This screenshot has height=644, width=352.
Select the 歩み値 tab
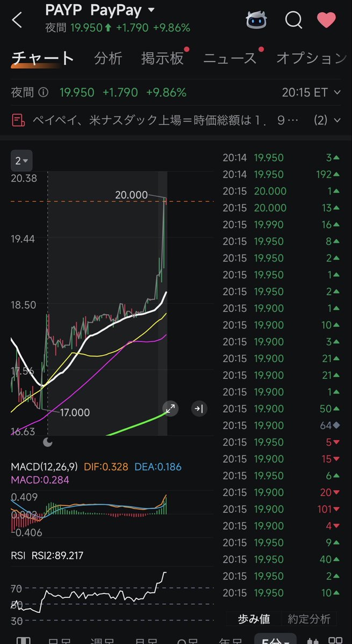point(254,619)
